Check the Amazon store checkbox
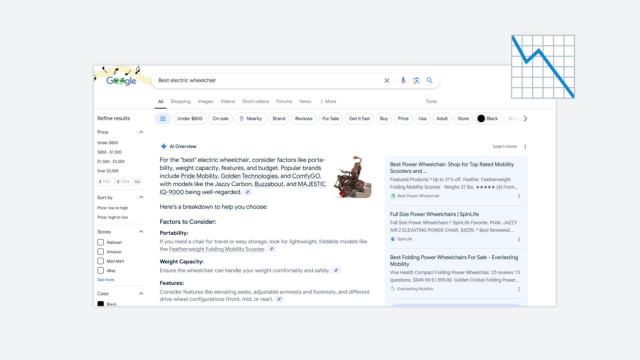Screen dimensions: 640x360 (100, 251)
